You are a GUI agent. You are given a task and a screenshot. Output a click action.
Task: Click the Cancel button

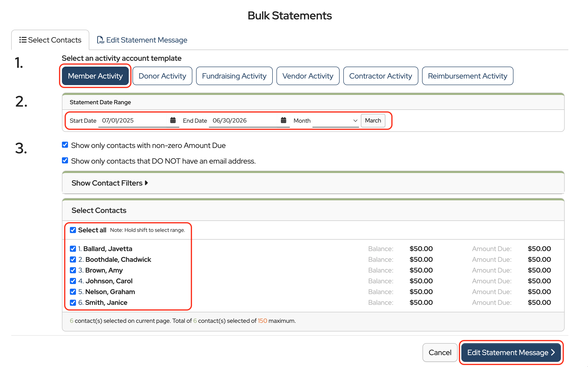[440, 353]
